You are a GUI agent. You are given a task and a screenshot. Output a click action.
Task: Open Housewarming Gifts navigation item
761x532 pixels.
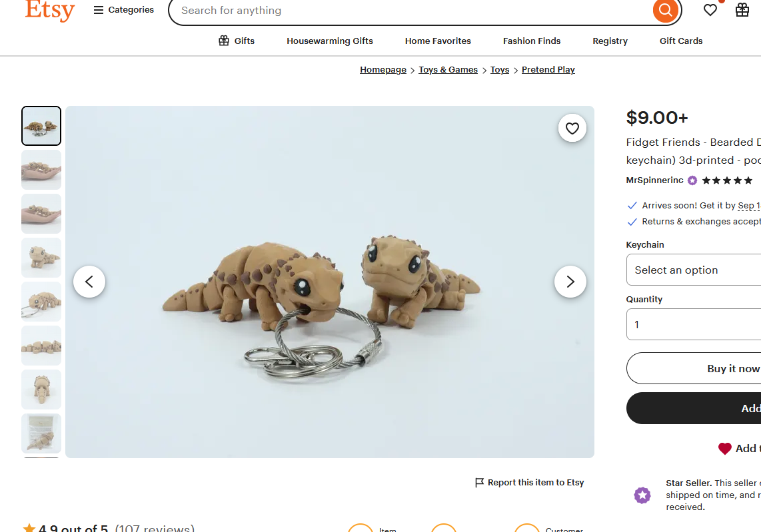pos(330,41)
